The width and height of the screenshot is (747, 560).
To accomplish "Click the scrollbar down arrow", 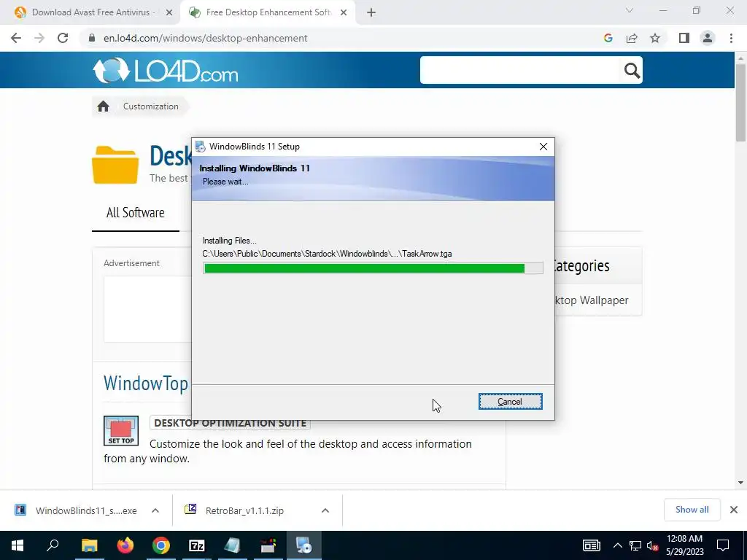I will click(740, 483).
